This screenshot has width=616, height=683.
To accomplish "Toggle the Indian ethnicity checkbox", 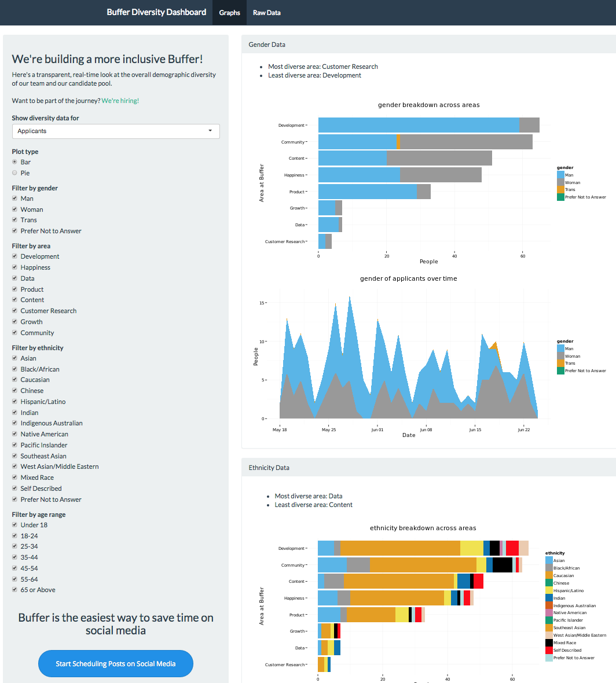I will click(x=15, y=412).
